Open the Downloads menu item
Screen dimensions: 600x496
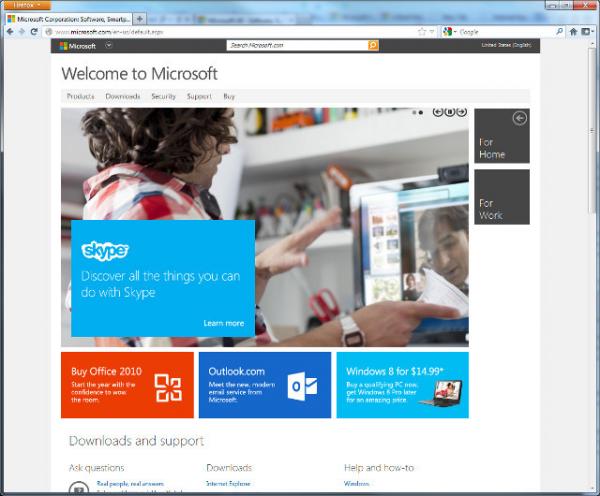[x=123, y=96]
